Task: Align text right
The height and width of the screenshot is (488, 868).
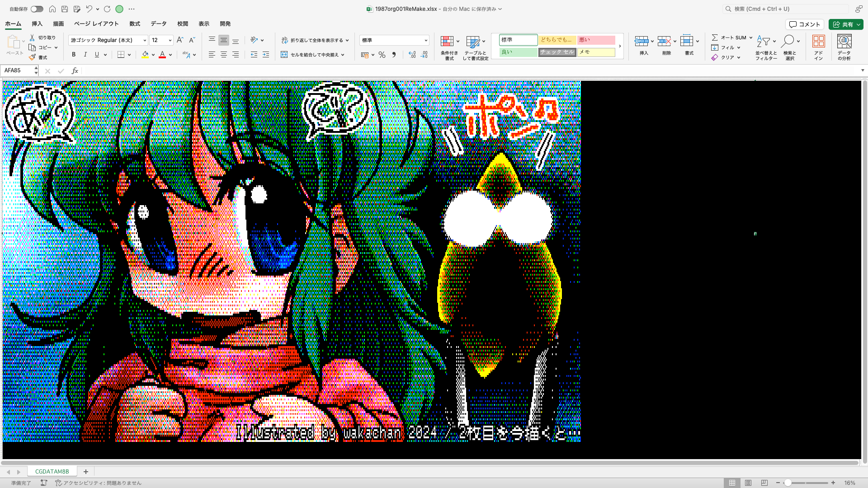Action: [236, 55]
